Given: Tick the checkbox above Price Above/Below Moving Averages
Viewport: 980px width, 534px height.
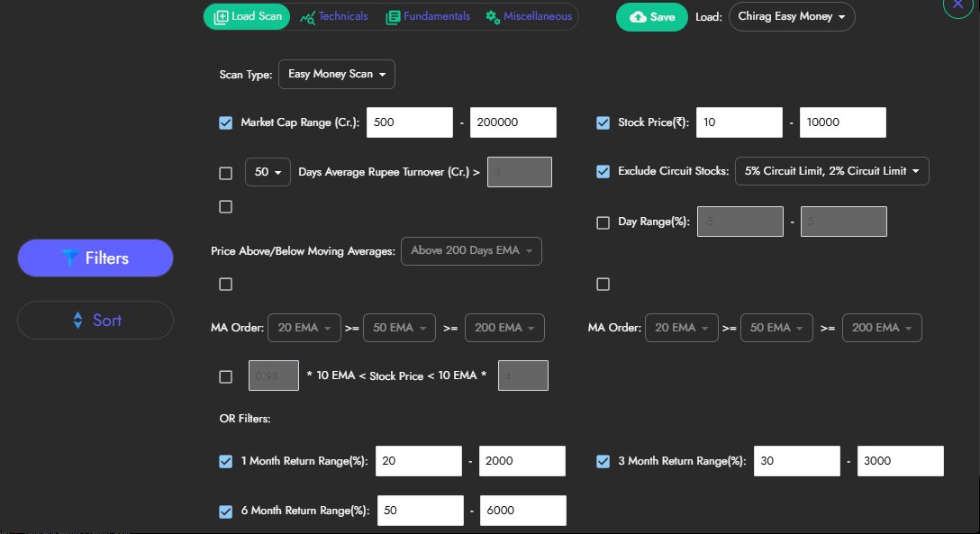Looking at the screenshot, I should [x=225, y=207].
